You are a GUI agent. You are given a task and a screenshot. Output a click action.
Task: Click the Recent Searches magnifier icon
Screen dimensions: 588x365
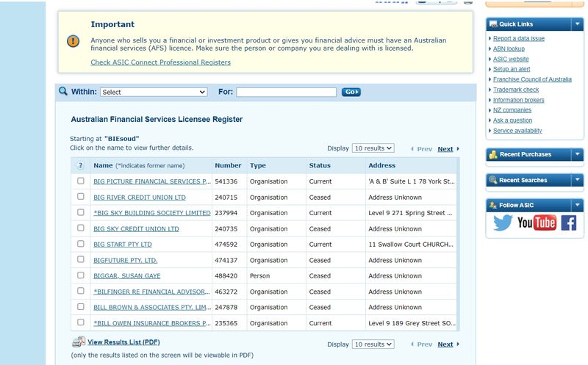[x=493, y=180]
